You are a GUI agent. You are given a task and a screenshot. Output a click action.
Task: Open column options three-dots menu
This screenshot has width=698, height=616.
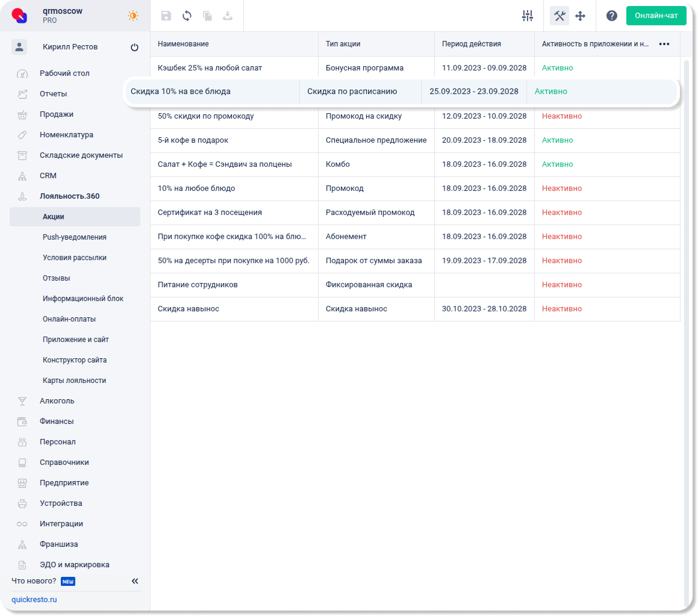[664, 44]
